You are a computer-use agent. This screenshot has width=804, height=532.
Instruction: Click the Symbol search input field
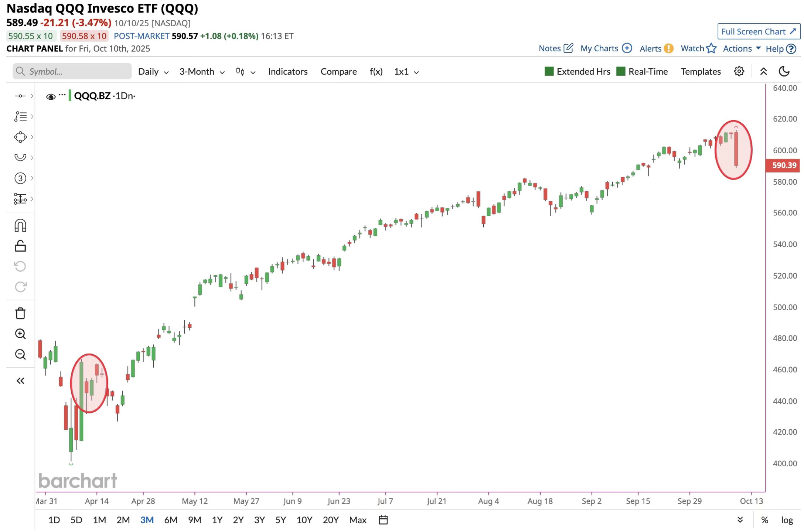[x=72, y=71]
